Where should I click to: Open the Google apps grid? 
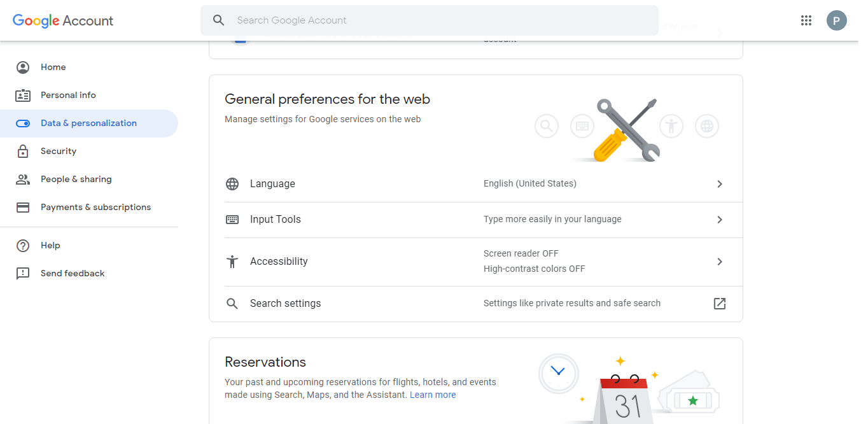(806, 20)
